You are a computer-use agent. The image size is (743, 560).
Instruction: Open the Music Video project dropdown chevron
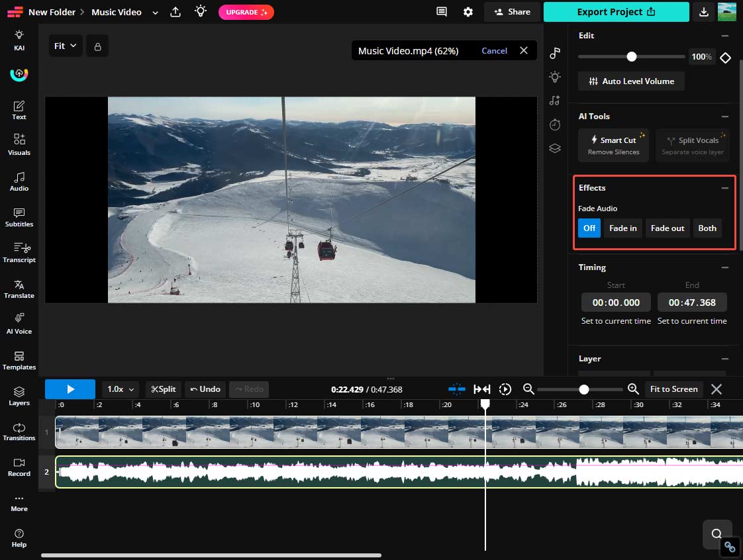click(x=155, y=13)
